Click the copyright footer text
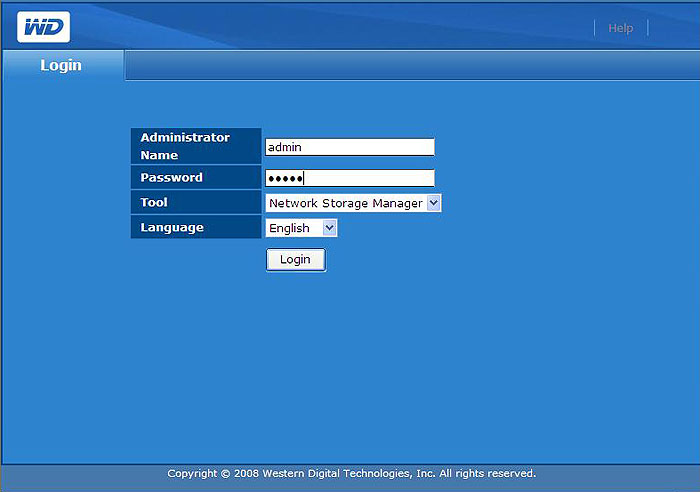 coord(351,473)
